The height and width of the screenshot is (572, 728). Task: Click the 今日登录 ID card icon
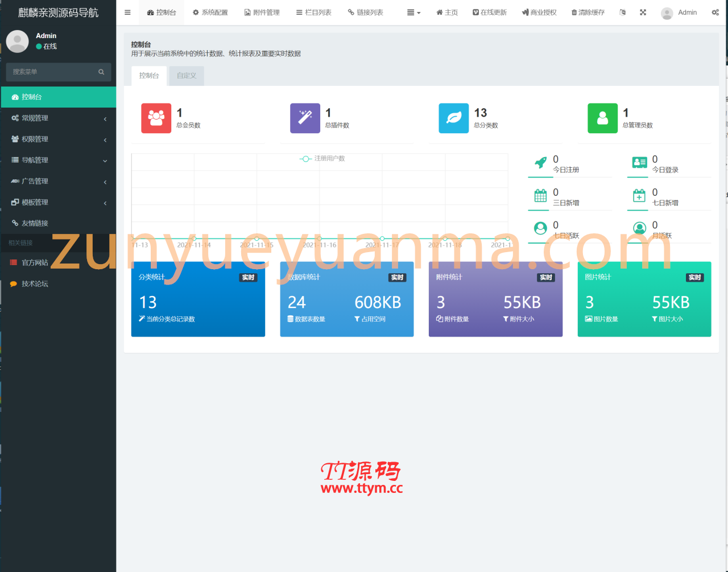click(x=639, y=163)
